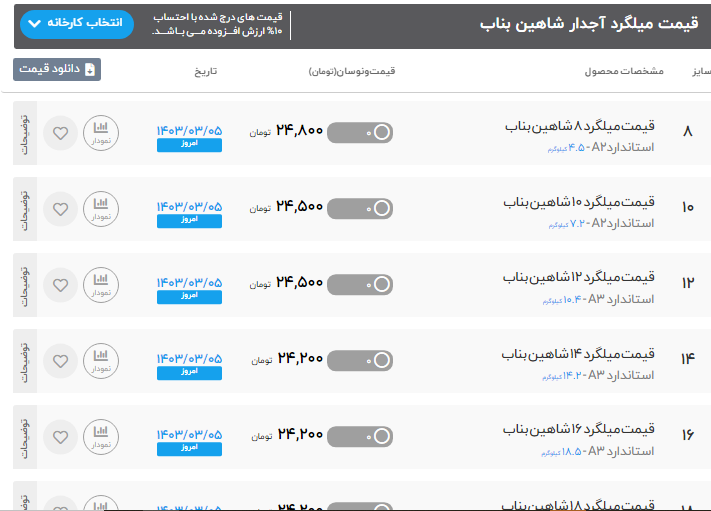
Task: Open chart icon for size 10 rebar
Action: (100, 209)
